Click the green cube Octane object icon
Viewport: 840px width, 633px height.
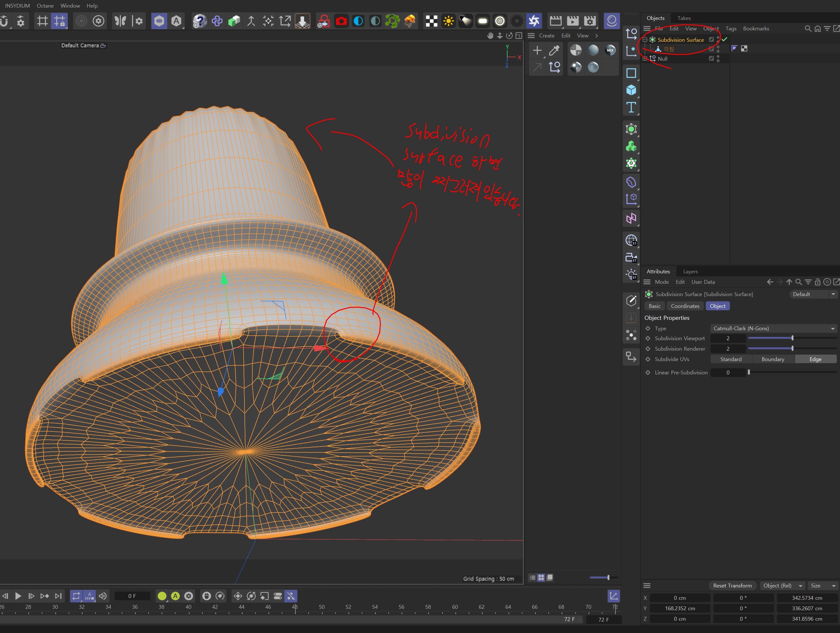234,21
